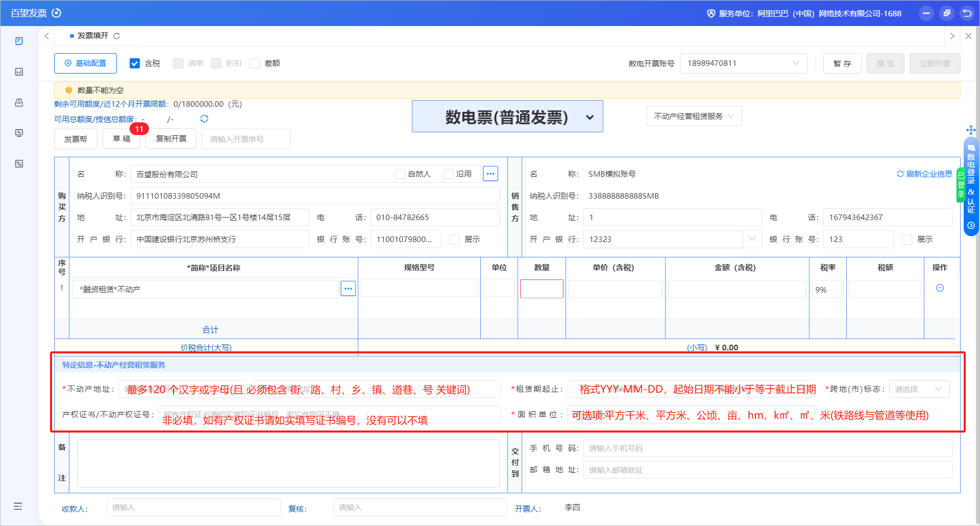Image resolution: width=980 pixels, height=526 pixels.
Task: Click the 请输入开票单号 input field
Action: tap(246, 139)
